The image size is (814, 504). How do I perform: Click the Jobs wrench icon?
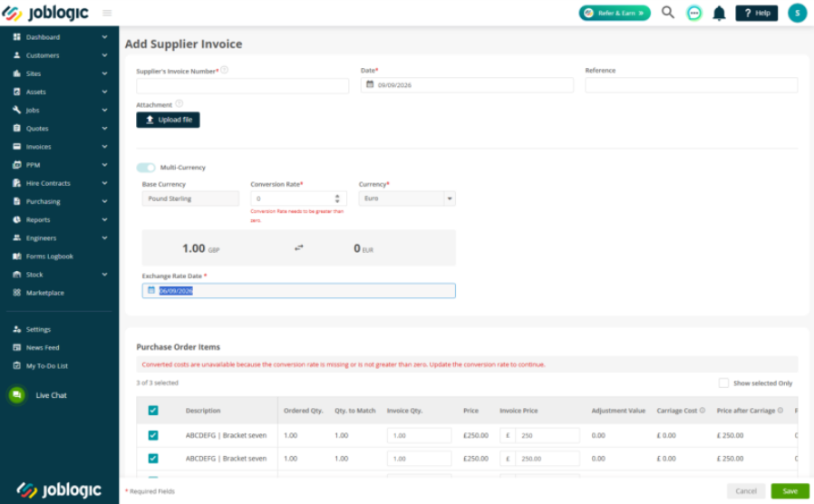16,110
